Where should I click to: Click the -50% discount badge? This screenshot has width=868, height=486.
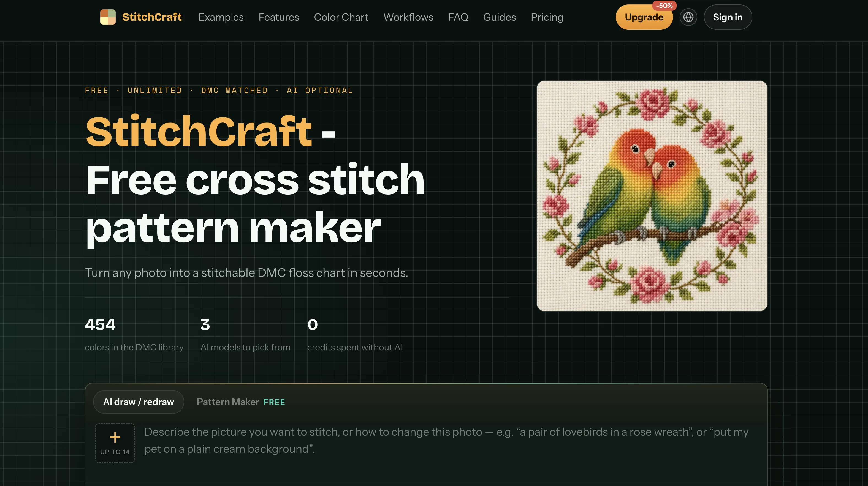(x=664, y=6)
